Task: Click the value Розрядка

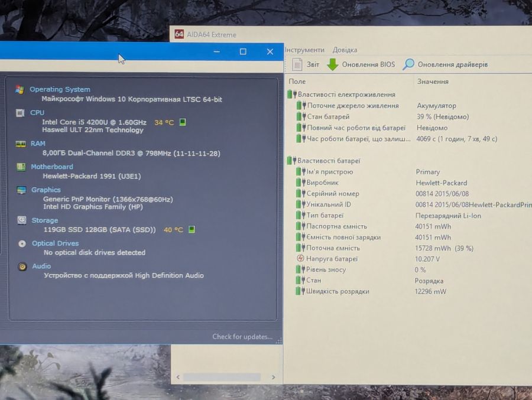Action: (429, 281)
